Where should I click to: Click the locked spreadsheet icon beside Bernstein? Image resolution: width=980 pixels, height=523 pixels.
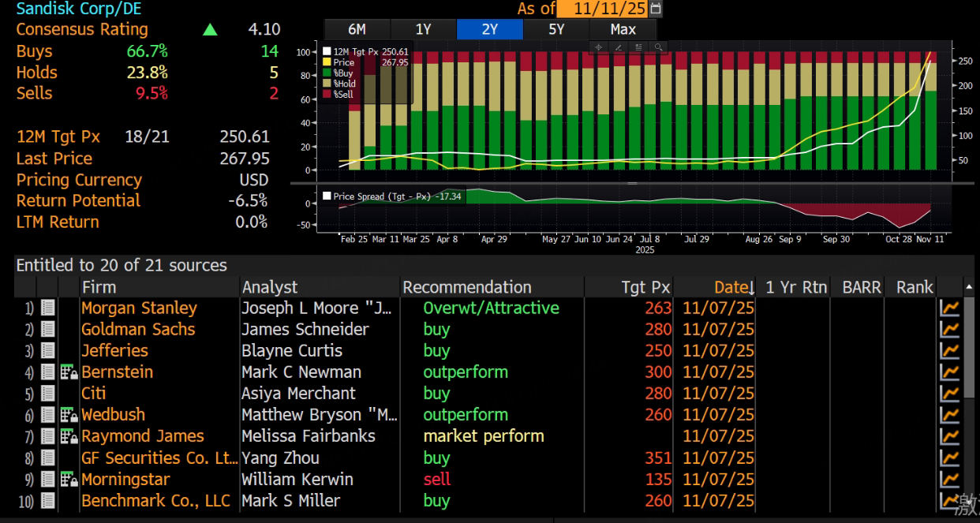69,372
